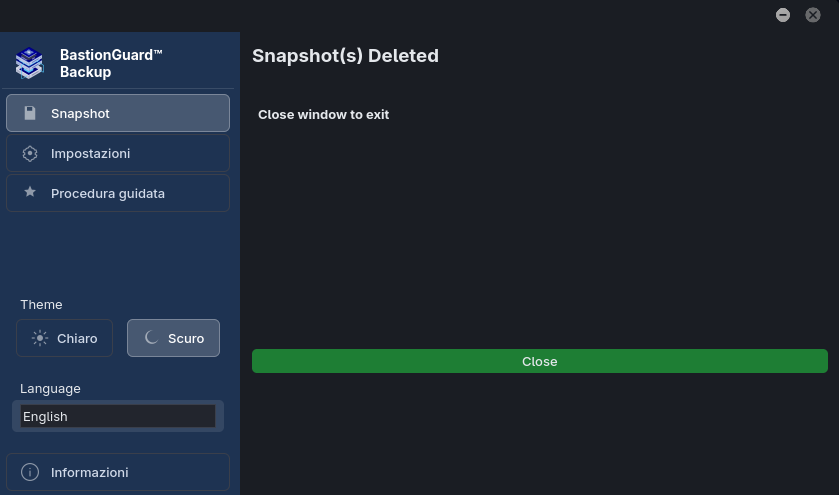This screenshot has height=495, width=839.
Task: Click the sun icon for Chiaro theme
Action: tap(40, 338)
